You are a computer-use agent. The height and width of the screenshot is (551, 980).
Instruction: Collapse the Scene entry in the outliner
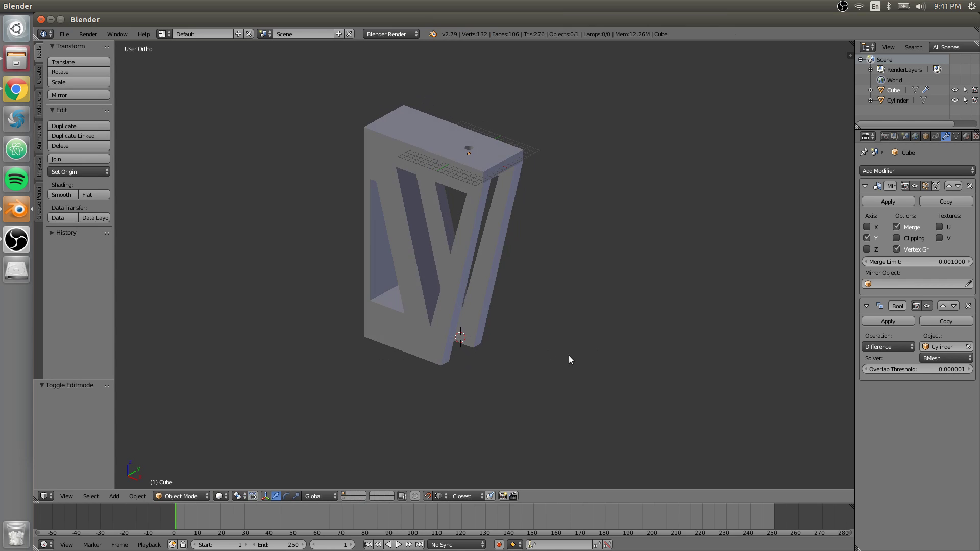coord(861,60)
